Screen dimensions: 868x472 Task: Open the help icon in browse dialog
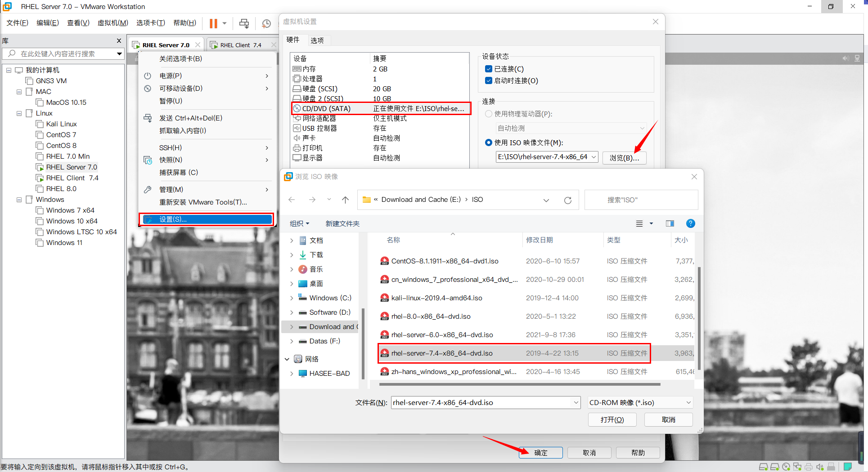(690, 223)
